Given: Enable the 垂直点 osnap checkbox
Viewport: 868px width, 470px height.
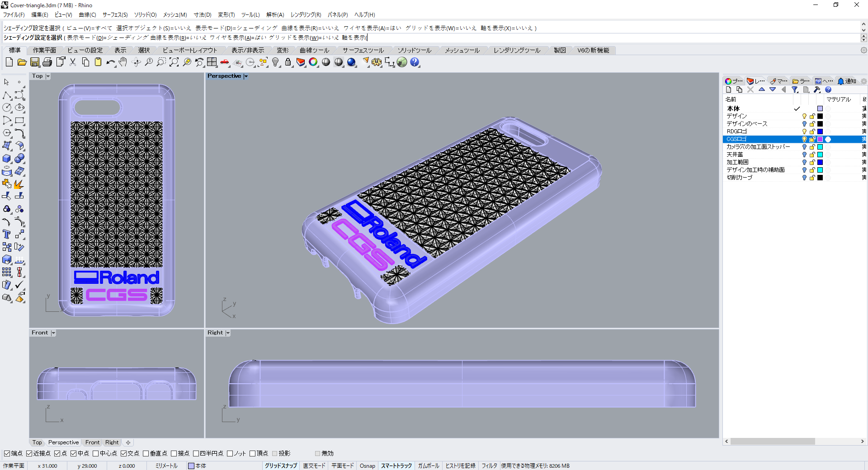Looking at the screenshot, I should [146, 453].
